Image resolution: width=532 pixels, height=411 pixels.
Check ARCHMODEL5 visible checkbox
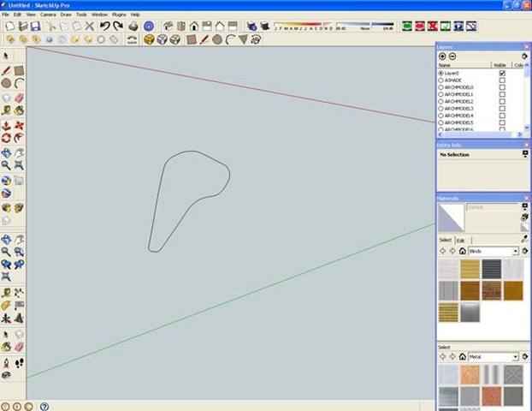point(502,122)
